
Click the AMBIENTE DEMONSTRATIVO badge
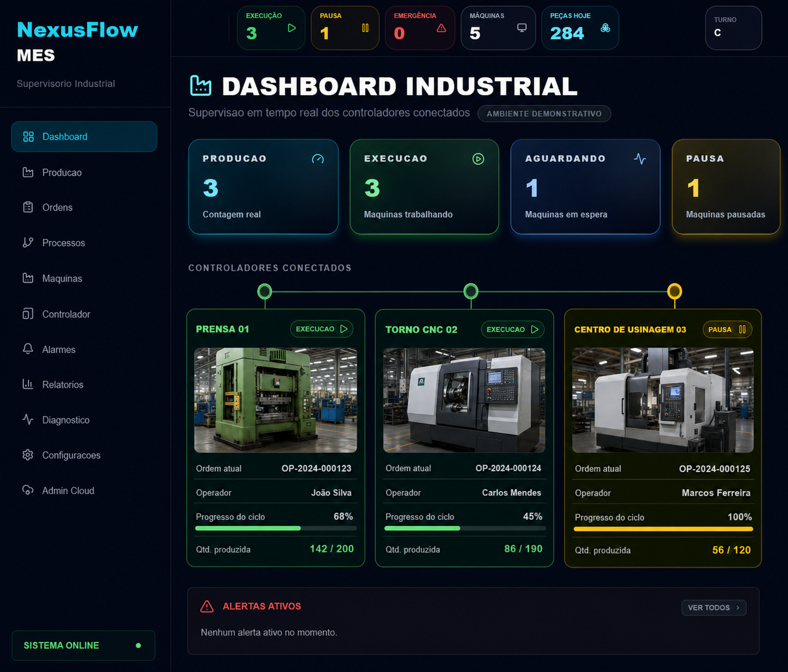click(x=544, y=114)
